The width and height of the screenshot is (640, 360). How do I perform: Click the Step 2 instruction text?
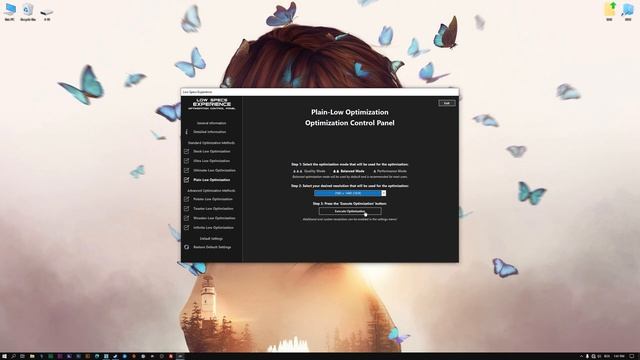coord(350,186)
